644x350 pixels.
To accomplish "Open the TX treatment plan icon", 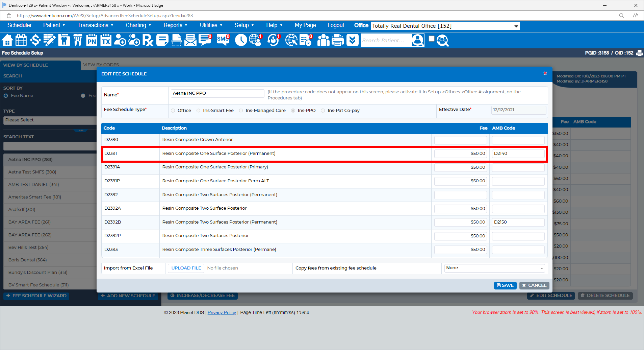I will pyautogui.click(x=106, y=40).
